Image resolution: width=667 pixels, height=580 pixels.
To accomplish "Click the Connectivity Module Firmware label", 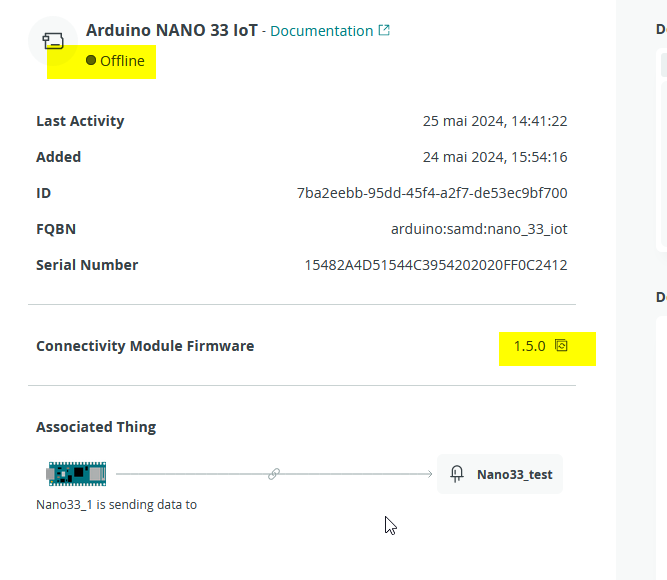I will point(145,346).
